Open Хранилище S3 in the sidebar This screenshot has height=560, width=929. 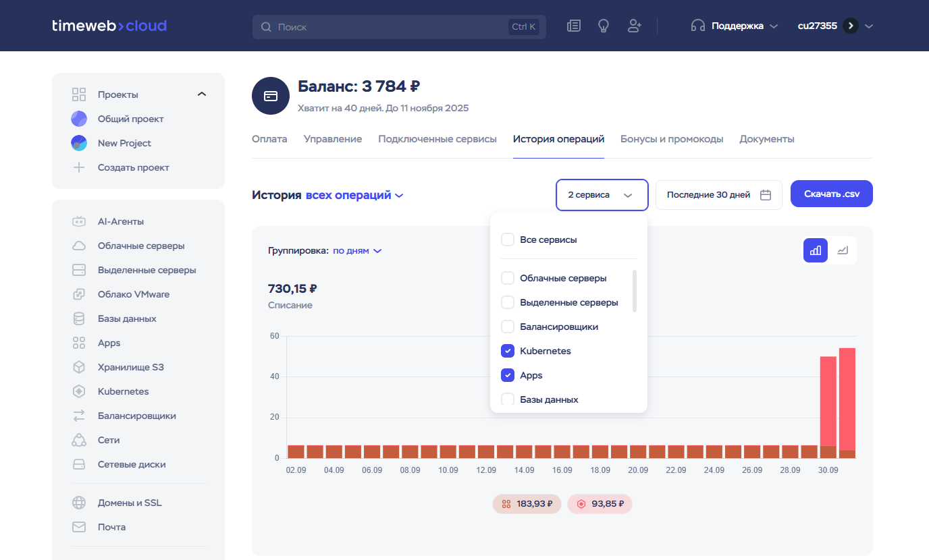[130, 367]
